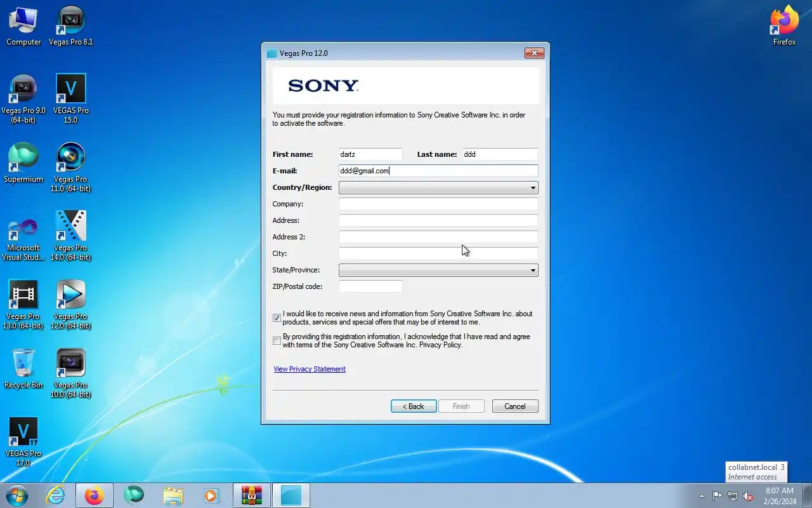Select Vegas Pro 13.0 (64-bit) shortcut
This screenshot has height=508, width=812.
point(23,305)
